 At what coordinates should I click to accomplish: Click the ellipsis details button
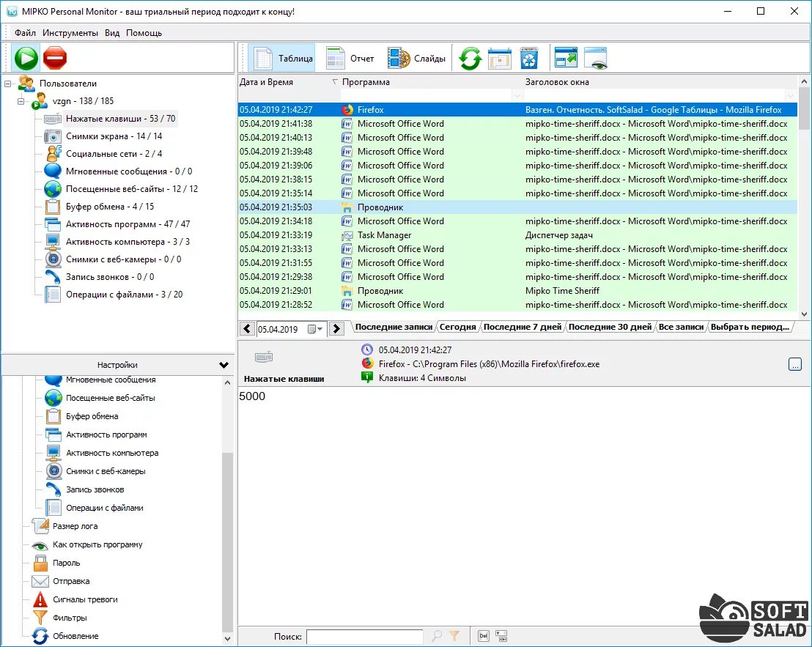(x=795, y=364)
